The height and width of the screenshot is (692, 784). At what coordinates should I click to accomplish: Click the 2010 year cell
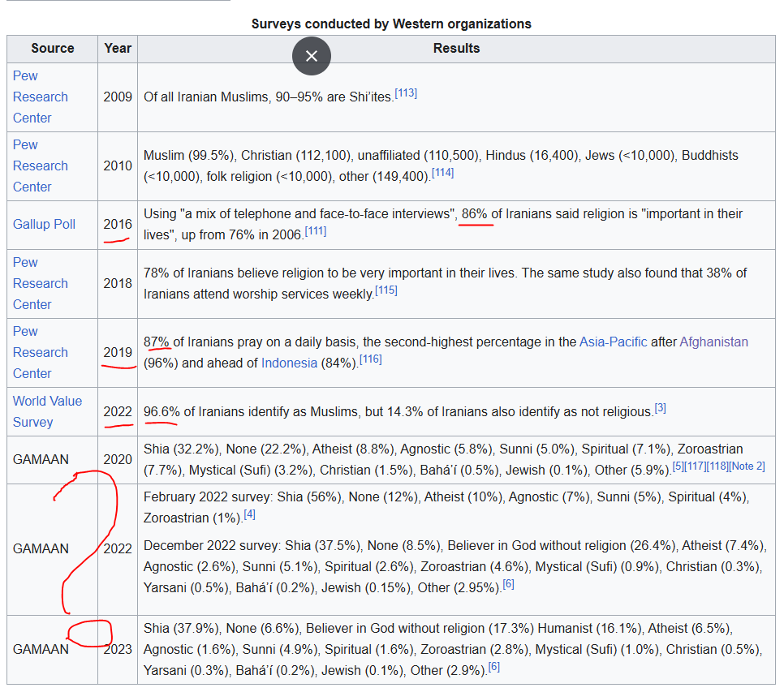118,165
